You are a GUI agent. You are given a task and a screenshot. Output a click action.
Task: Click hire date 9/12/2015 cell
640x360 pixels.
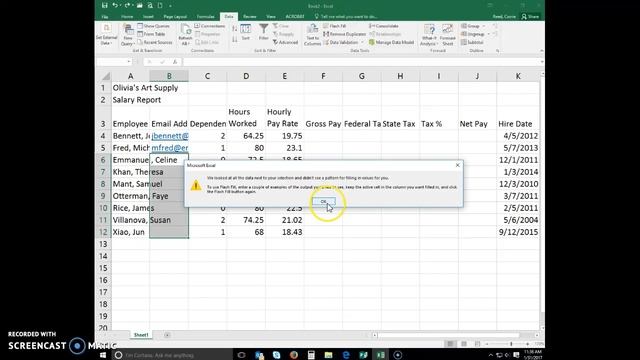tap(518, 232)
